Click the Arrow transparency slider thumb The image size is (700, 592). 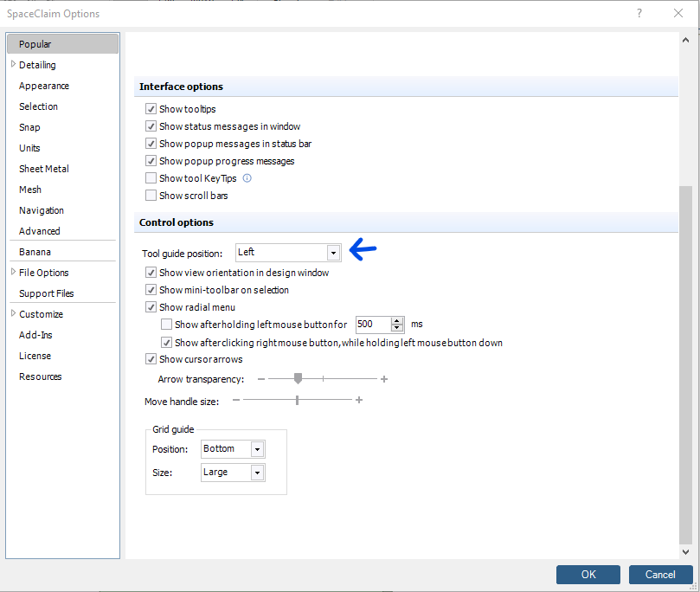(299, 378)
